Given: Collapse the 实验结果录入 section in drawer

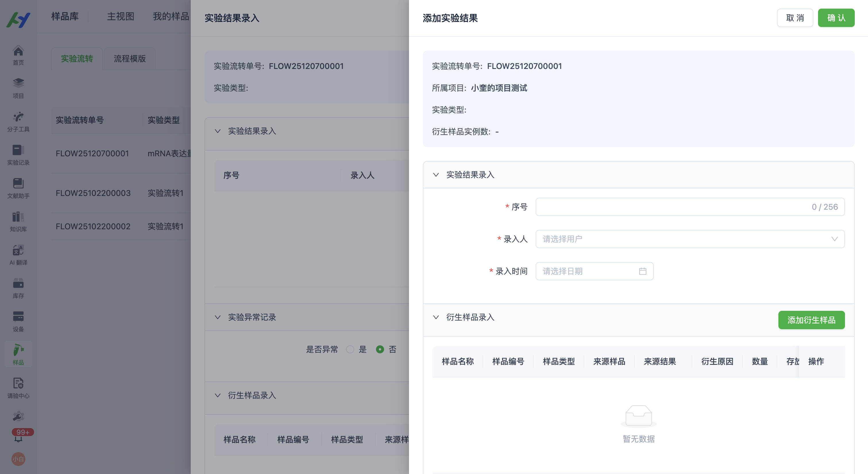Looking at the screenshot, I should pos(436,175).
